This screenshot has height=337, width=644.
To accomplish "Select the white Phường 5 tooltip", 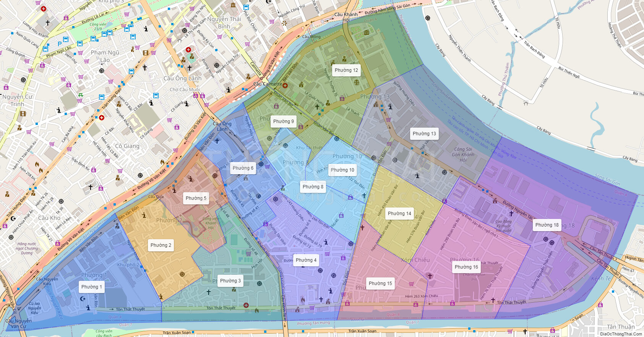I will pos(196,198).
